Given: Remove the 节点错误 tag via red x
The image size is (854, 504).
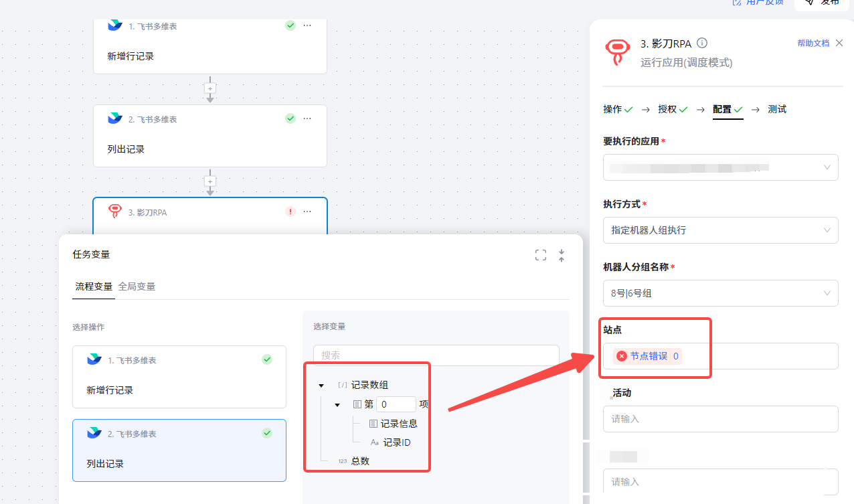Looking at the screenshot, I should point(621,356).
